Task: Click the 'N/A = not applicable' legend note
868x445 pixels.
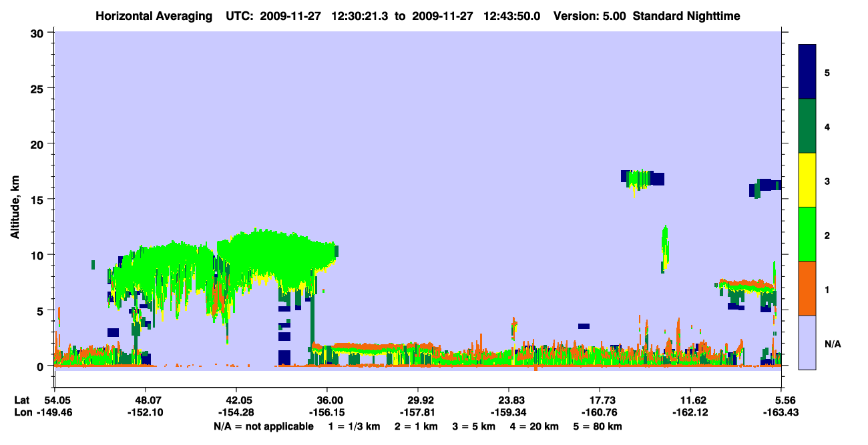Action: point(263,426)
